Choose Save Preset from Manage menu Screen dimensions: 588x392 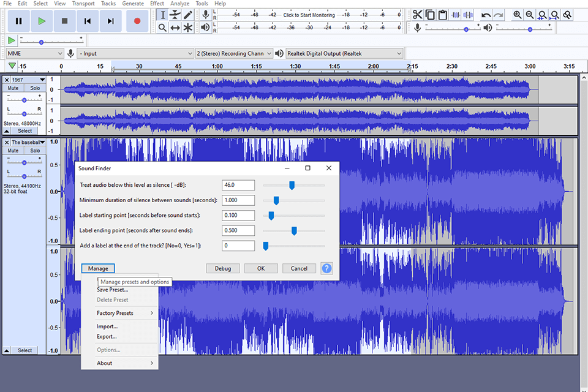tap(112, 290)
